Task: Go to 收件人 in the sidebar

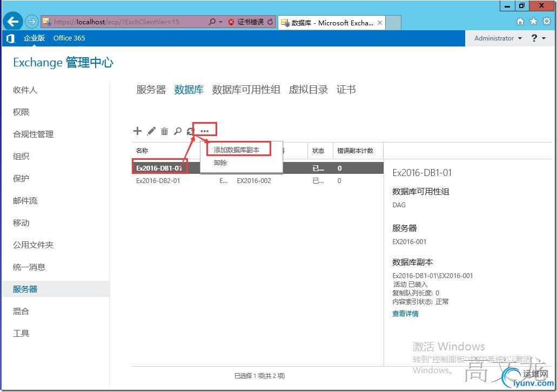Action: coord(25,90)
